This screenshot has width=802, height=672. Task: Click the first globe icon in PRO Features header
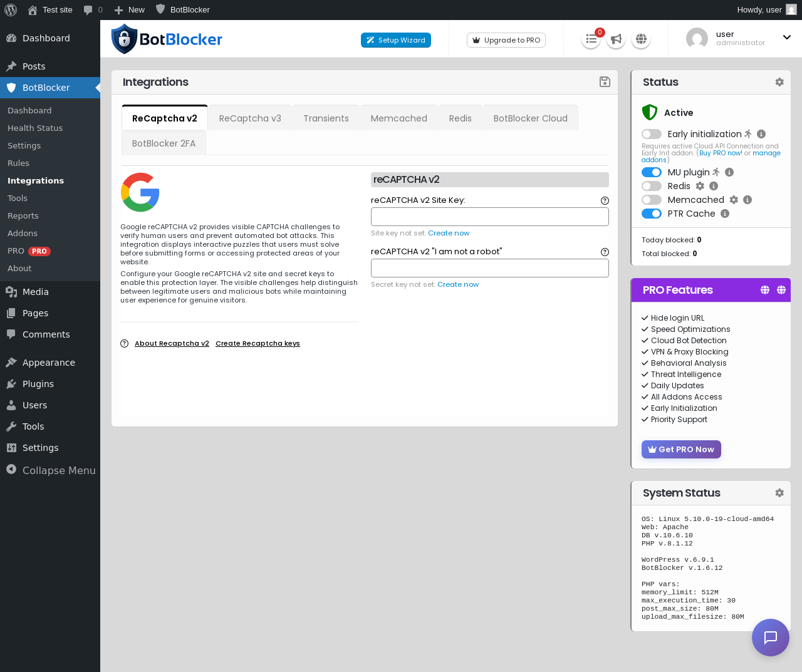click(765, 290)
